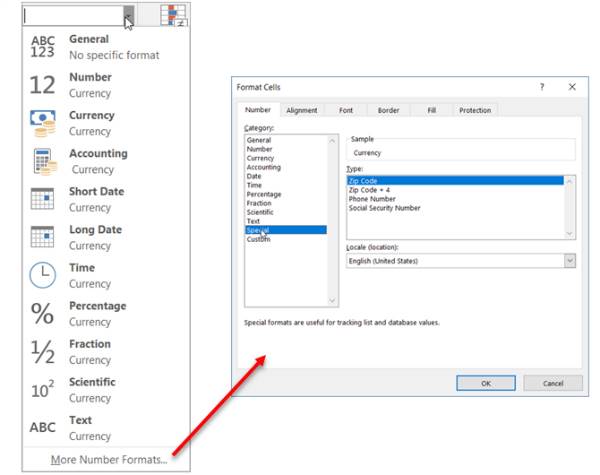
Task: Open the number format dropdown arrow
Action: tap(129, 16)
